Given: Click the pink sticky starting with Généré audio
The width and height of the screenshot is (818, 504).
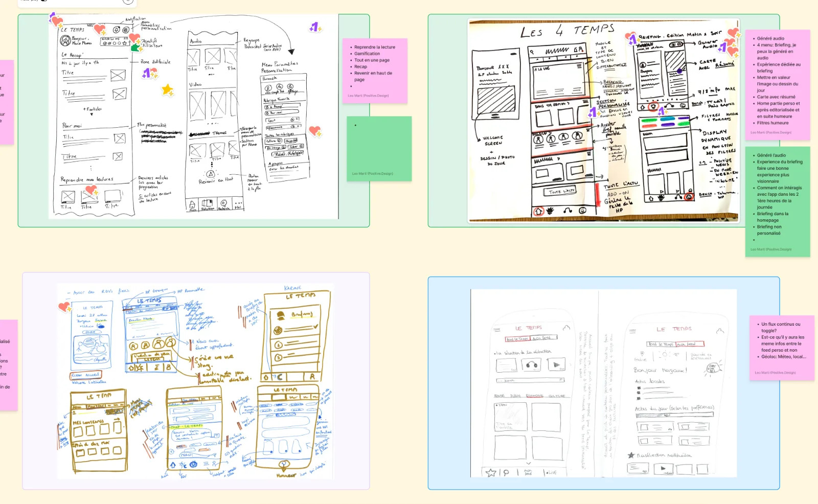Looking at the screenshot, I should 777,85.
